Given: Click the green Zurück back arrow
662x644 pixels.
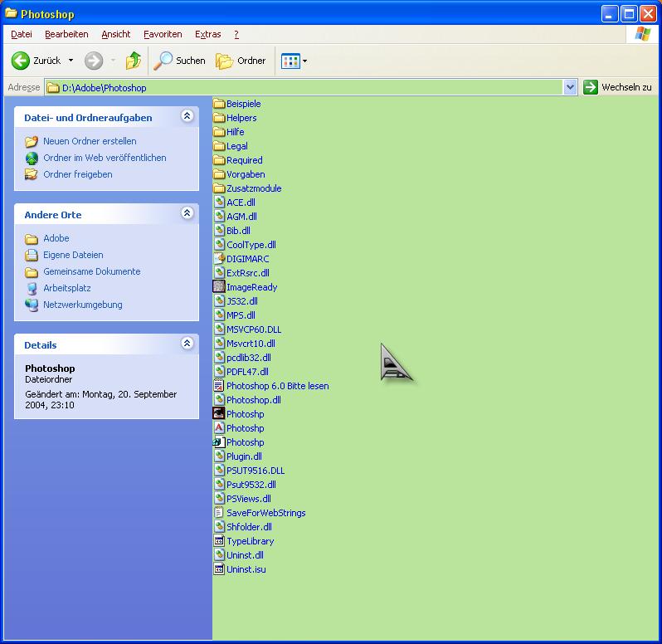Looking at the screenshot, I should pos(20,61).
